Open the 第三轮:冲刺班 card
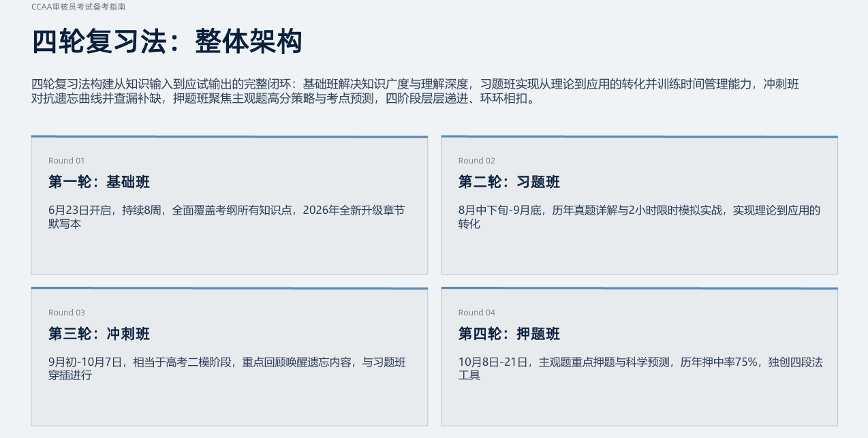Viewport: 868px width, 438px height. click(230, 357)
